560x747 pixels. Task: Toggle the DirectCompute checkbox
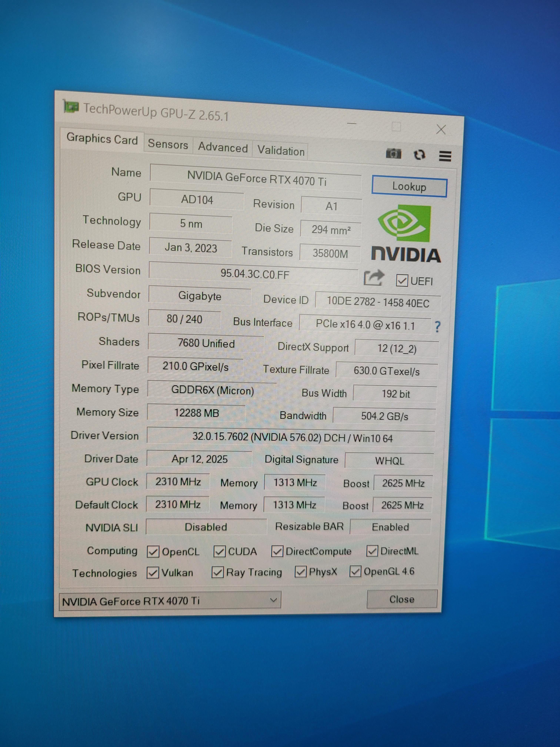pyautogui.click(x=277, y=552)
